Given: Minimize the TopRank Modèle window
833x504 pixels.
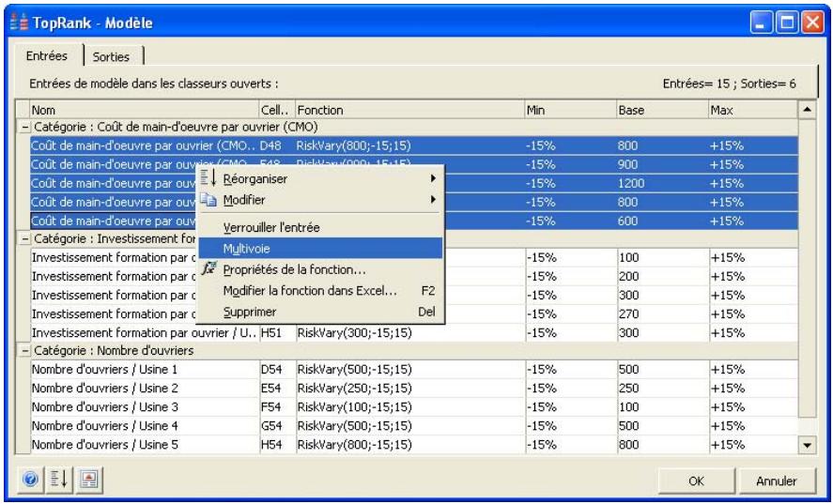Looking at the screenshot, I should [762, 23].
